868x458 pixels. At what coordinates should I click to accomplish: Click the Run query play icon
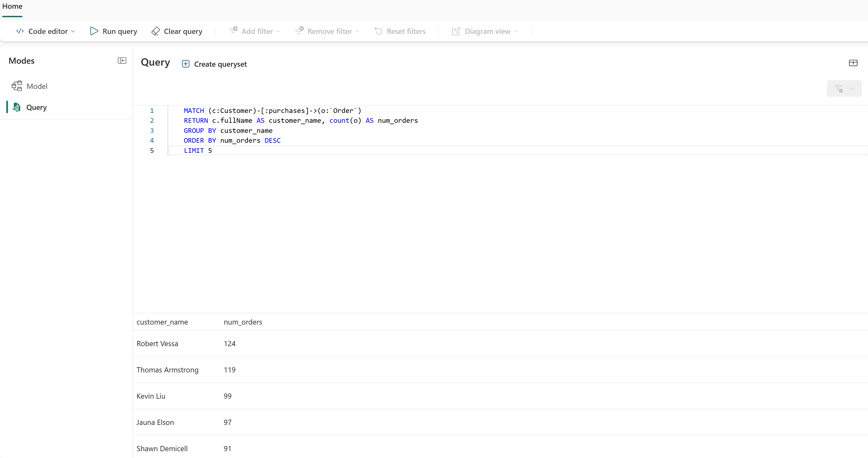pos(94,31)
